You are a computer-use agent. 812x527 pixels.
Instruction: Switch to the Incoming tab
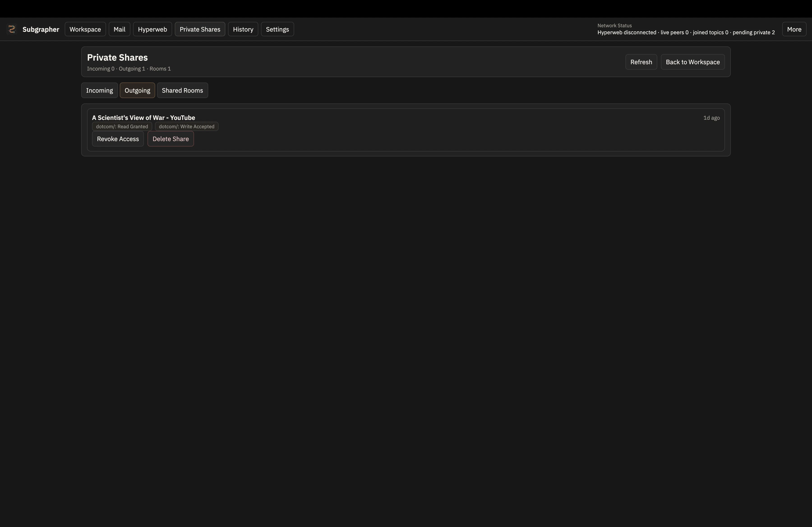tap(99, 90)
